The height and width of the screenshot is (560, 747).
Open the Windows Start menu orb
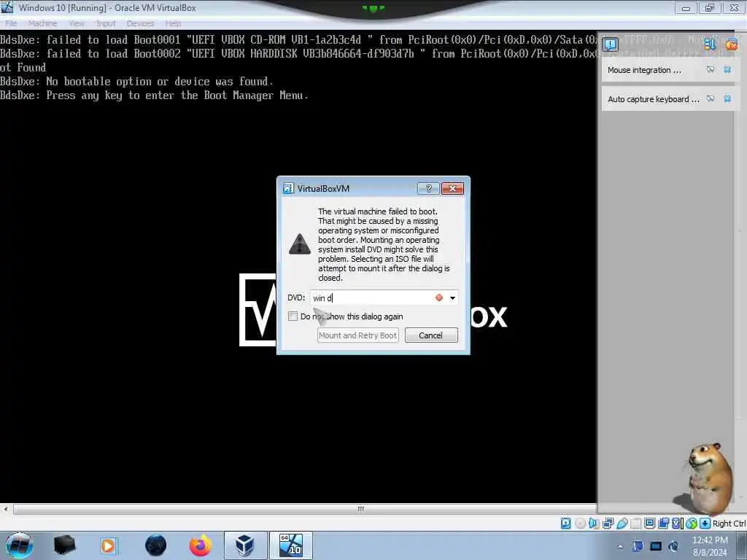click(x=20, y=545)
